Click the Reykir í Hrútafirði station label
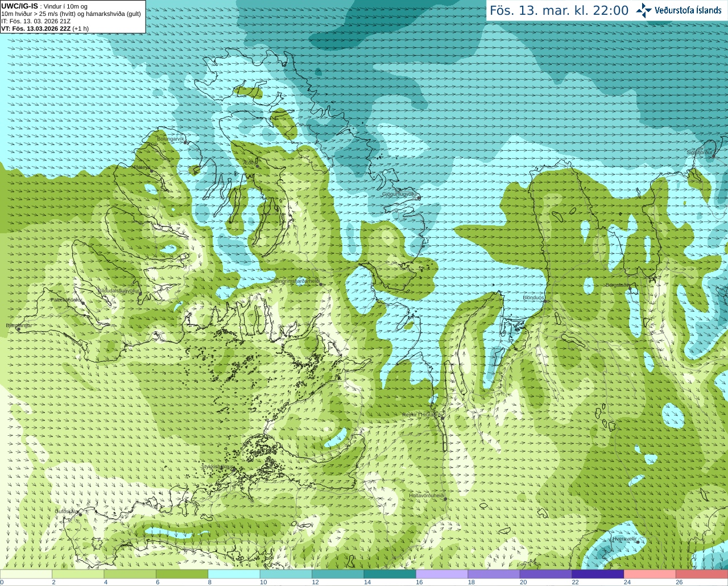 click(x=423, y=415)
